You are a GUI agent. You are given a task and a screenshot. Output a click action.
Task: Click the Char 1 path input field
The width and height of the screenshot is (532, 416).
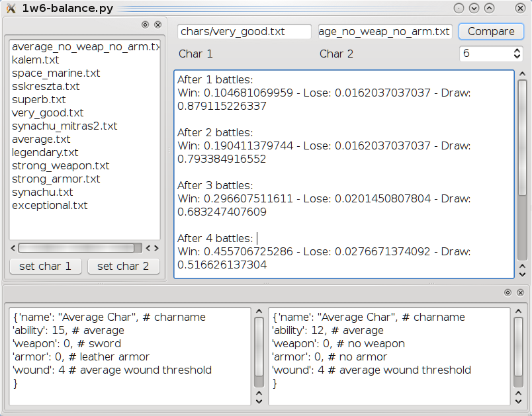click(244, 31)
